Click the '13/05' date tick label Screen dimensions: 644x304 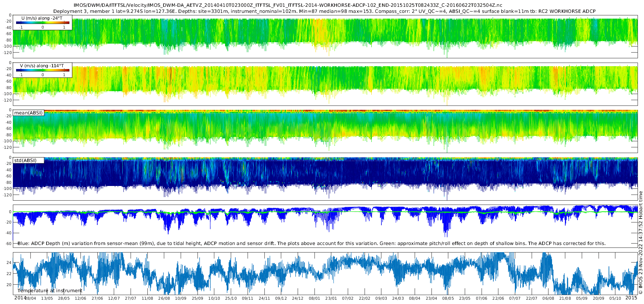[x=47, y=298]
